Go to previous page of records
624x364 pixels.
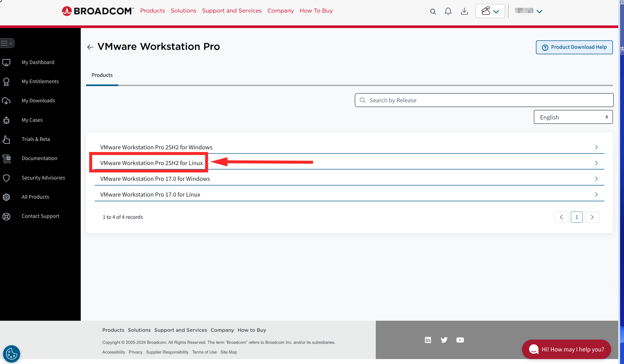point(561,217)
